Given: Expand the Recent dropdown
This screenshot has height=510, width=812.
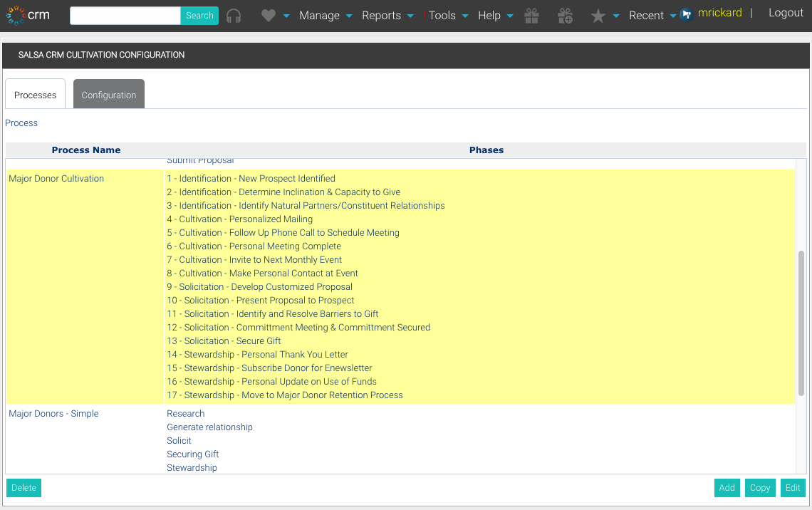Looking at the screenshot, I should [x=647, y=15].
